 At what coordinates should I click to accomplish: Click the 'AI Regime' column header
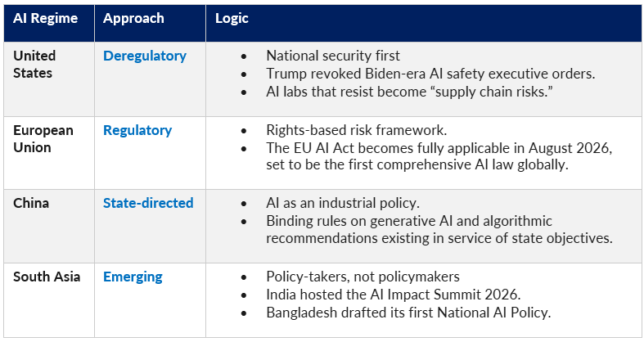coord(45,19)
